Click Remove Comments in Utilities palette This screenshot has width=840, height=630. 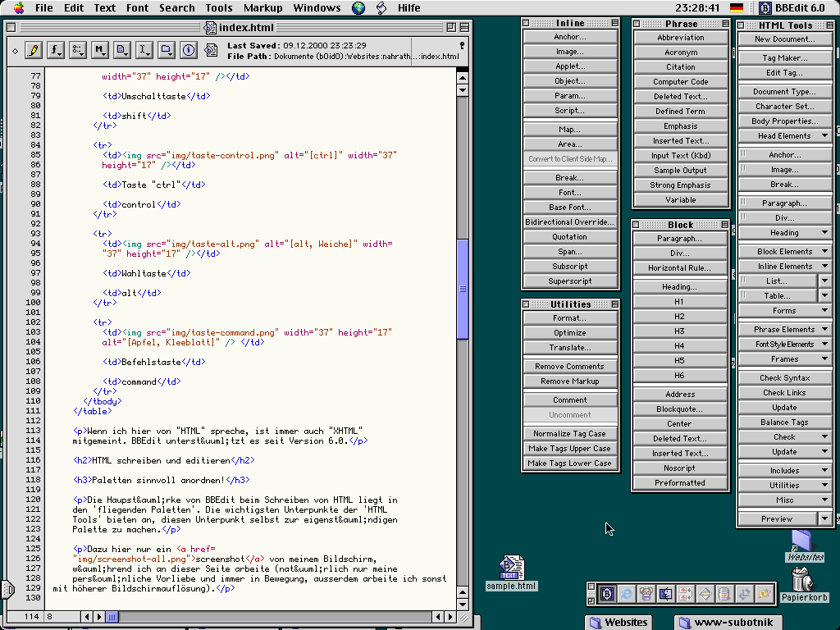click(569, 367)
